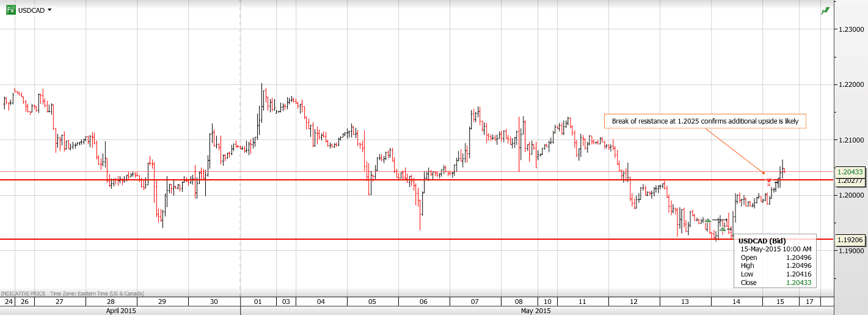
Task: Click the 'Break of resistance at 1.2025' annotation box
Action: pos(705,122)
